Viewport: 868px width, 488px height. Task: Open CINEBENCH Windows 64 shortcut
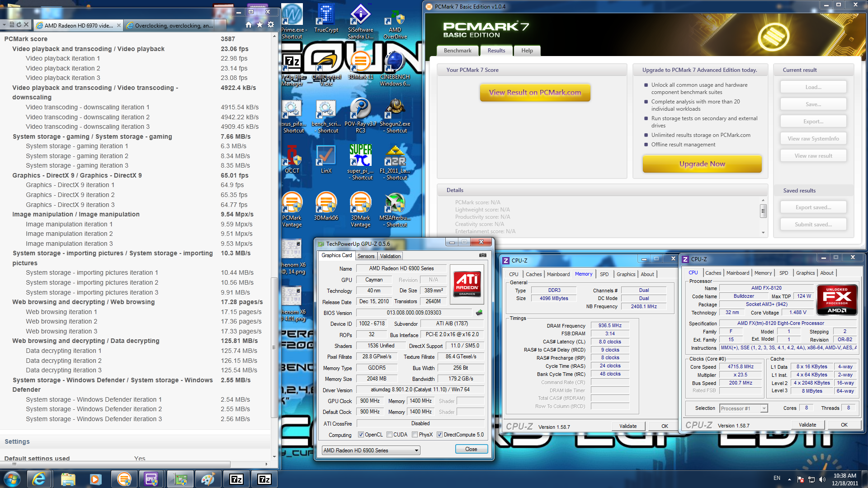(x=395, y=68)
